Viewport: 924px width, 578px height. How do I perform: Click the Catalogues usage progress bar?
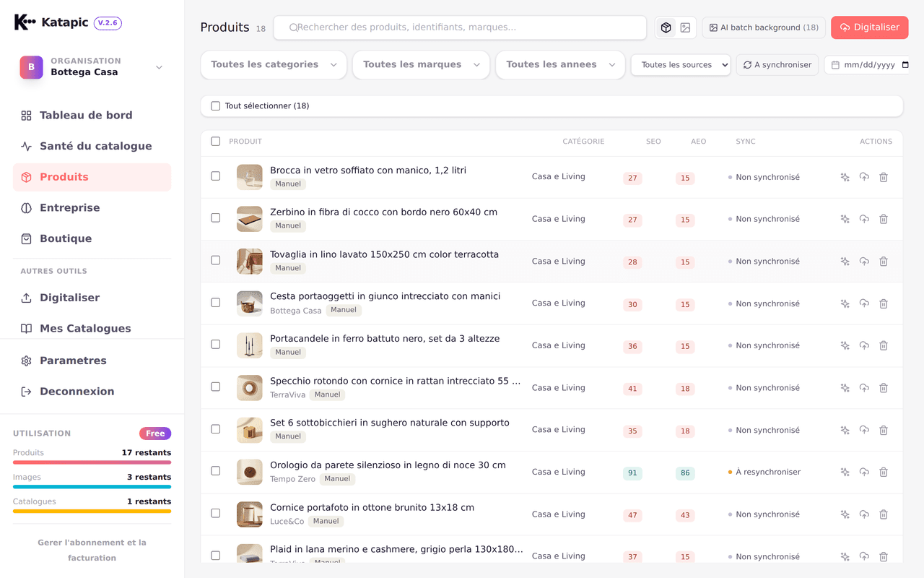[92, 511]
